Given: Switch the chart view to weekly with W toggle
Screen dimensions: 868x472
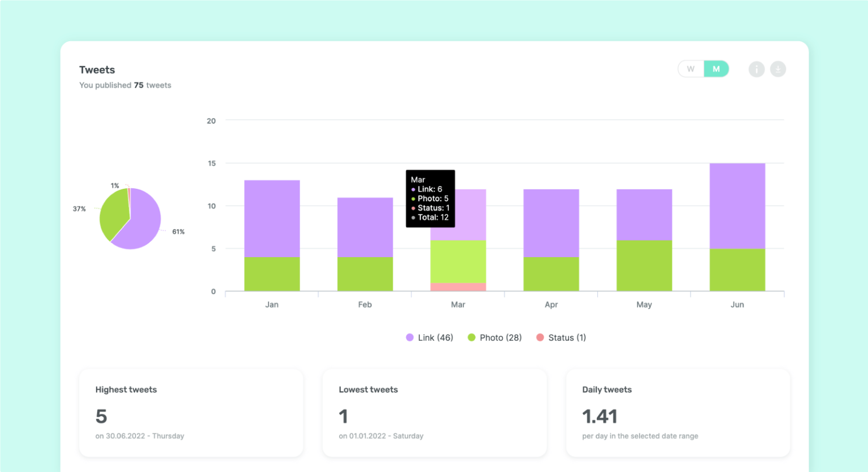Looking at the screenshot, I should 691,68.
